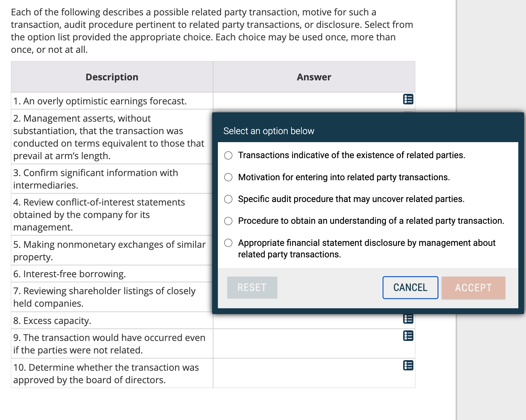Accept the selected option

tap(473, 287)
